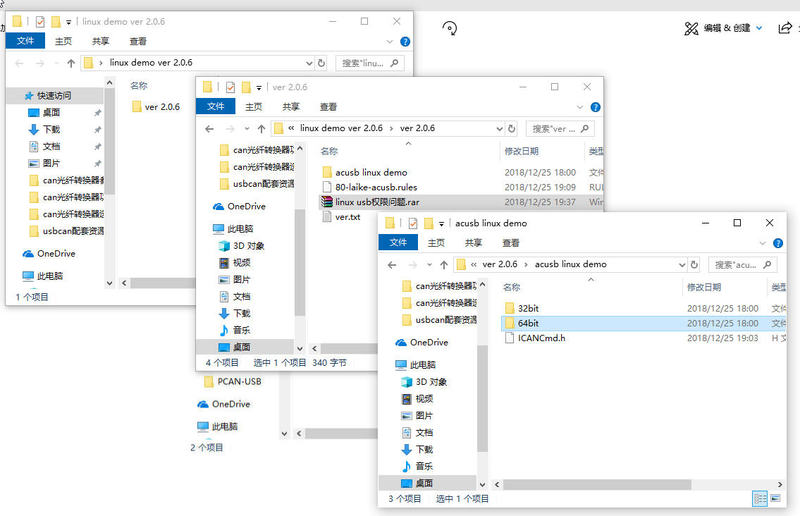Click the rotate icon in the background photo app

coord(449,28)
